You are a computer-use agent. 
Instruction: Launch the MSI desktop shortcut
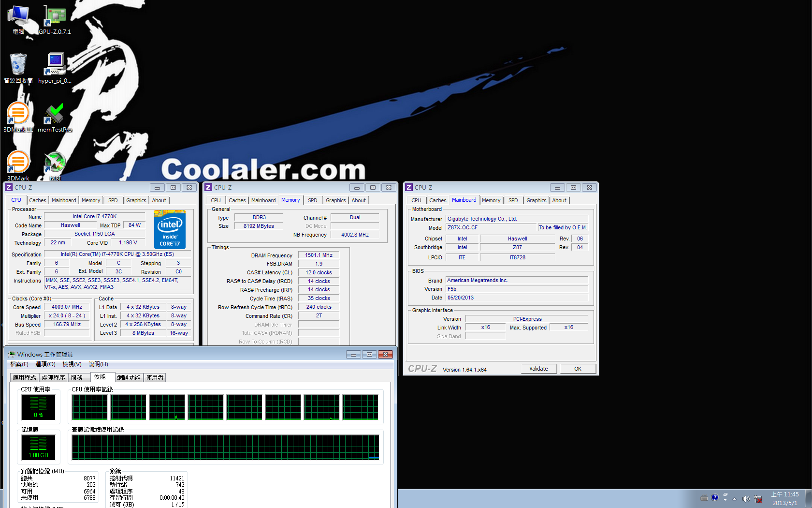(x=55, y=165)
